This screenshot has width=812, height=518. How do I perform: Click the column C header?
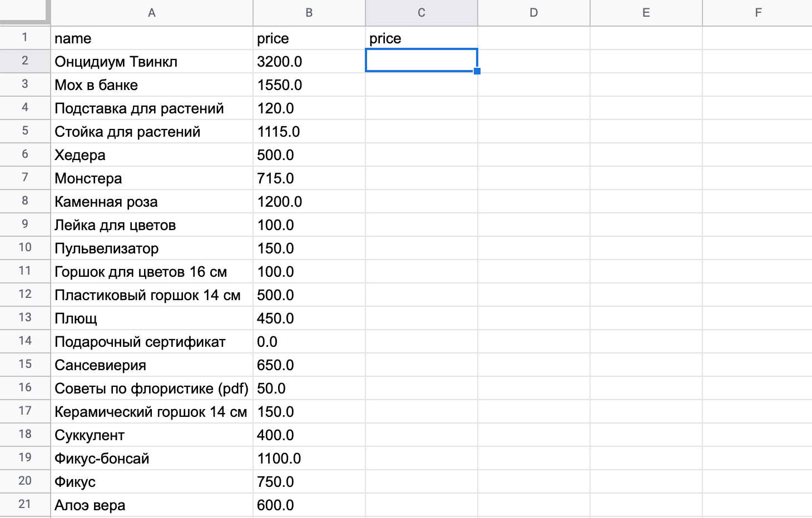pyautogui.click(x=422, y=13)
